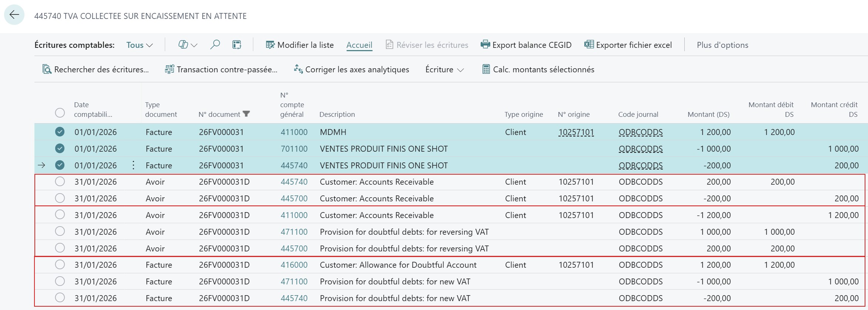Click the '-1 200,00' amount cell
This screenshot has width=868, height=310.
pyautogui.click(x=714, y=215)
